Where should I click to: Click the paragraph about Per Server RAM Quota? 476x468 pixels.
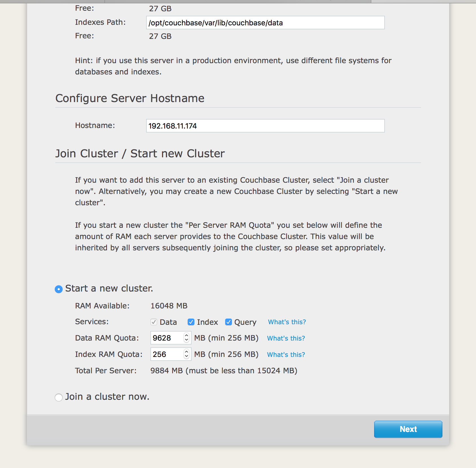click(x=230, y=237)
